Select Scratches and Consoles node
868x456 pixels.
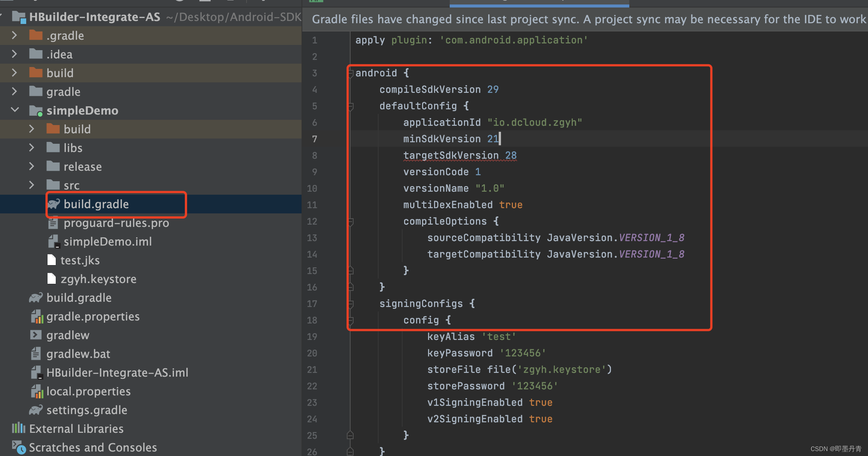point(93,447)
